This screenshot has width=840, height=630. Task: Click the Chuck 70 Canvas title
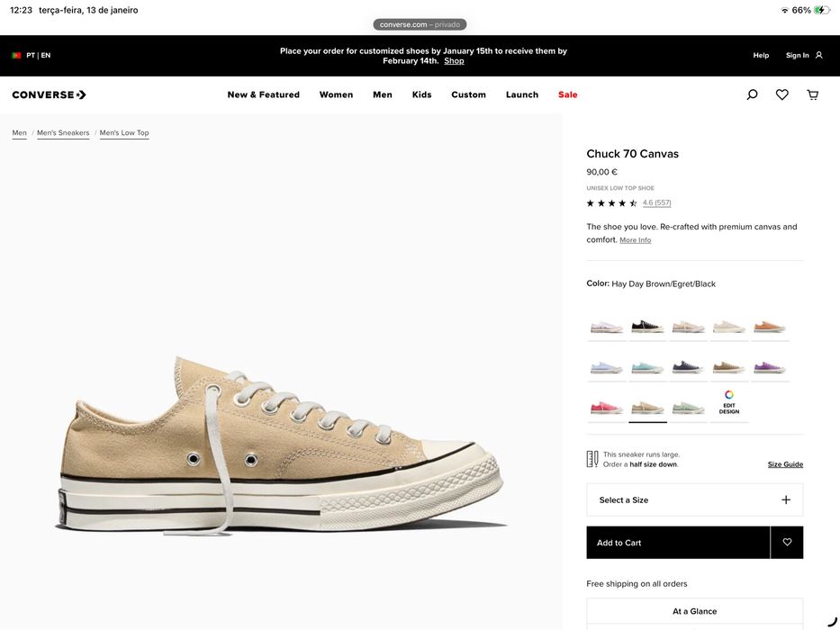point(633,154)
